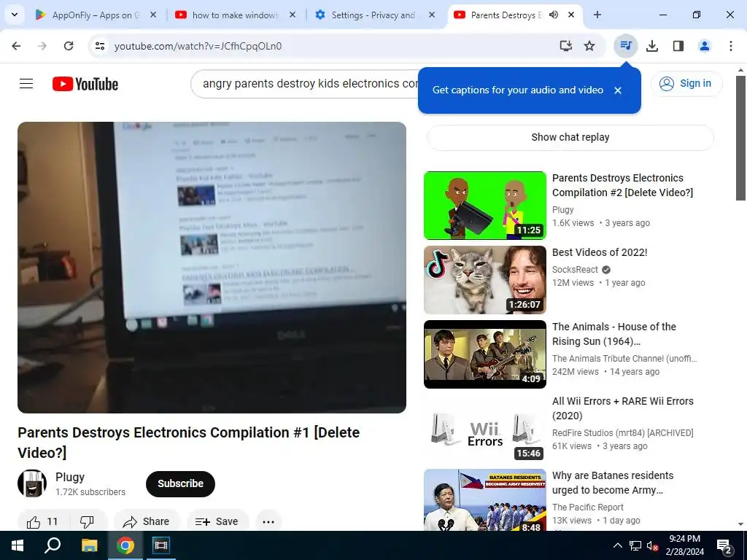The height and width of the screenshot is (560, 747).
Task: Go forward with the forward arrow
Action: [x=42, y=46]
